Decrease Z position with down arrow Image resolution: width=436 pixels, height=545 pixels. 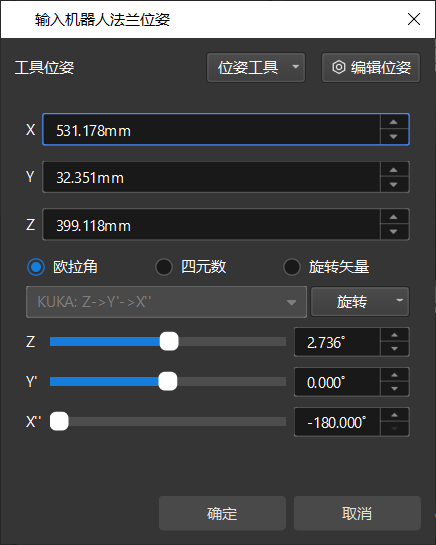pyautogui.click(x=394, y=231)
